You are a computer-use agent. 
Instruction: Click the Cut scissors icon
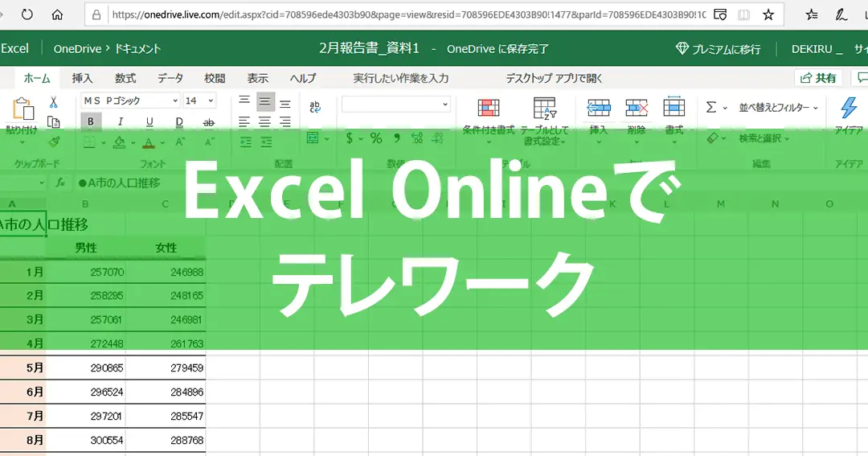54,102
